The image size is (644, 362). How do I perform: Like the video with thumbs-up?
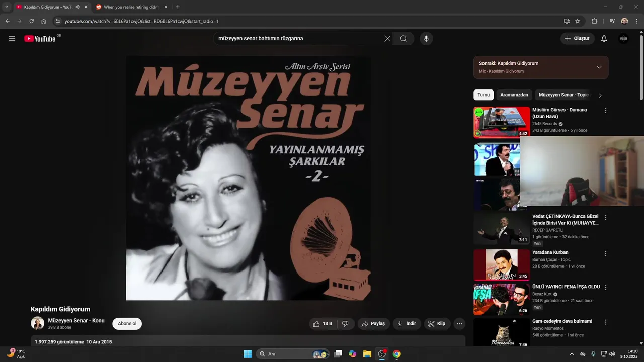[x=323, y=324]
